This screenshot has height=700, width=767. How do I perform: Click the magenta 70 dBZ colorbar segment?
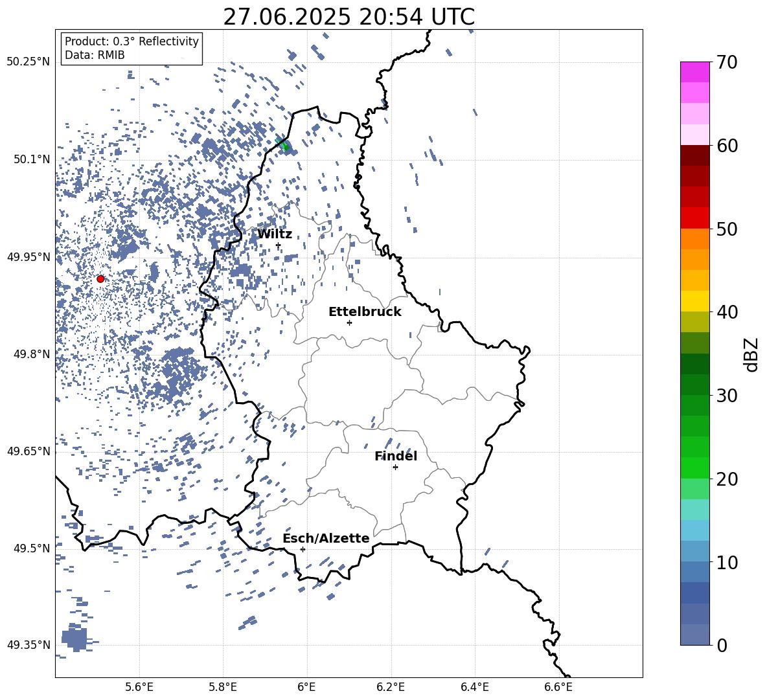coord(694,72)
